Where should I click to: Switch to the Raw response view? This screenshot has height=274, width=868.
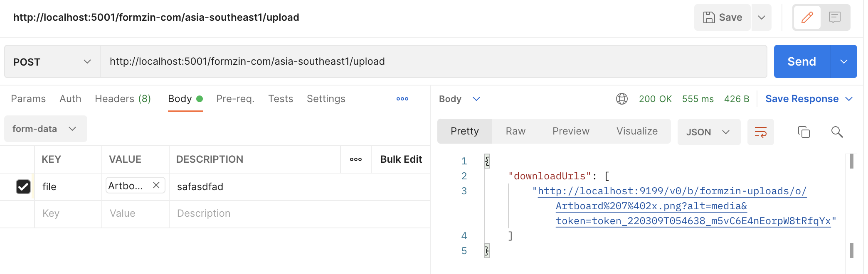pyautogui.click(x=515, y=131)
